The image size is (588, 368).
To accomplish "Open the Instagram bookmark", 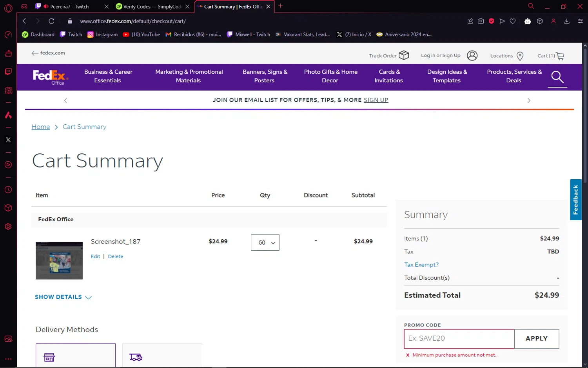I will (x=102, y=35).
